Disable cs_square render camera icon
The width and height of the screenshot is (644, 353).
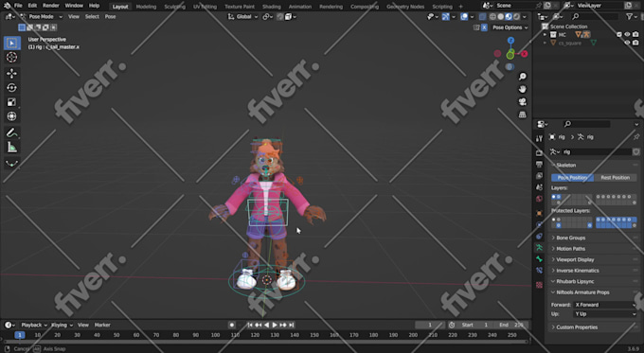click(x=635, y=43)
